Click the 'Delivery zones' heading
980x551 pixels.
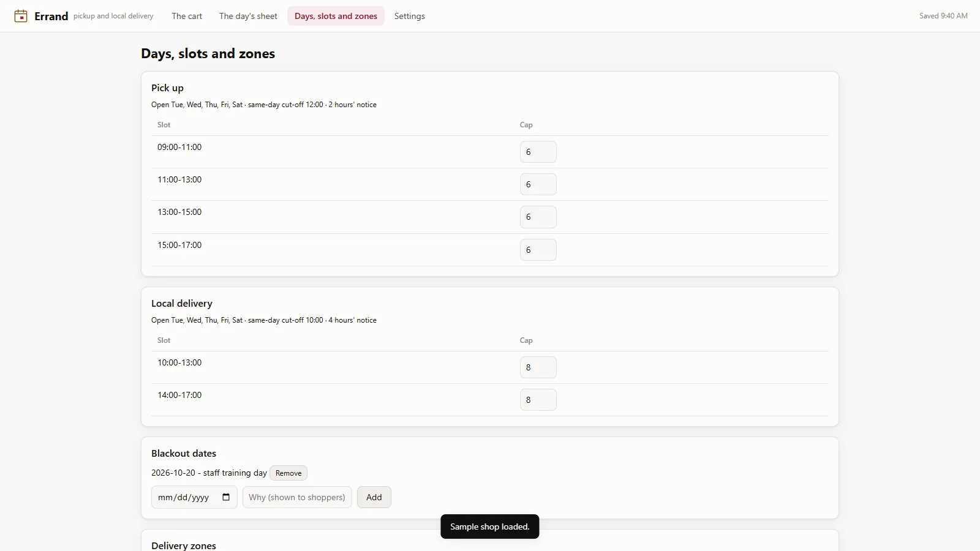[184, 545]
